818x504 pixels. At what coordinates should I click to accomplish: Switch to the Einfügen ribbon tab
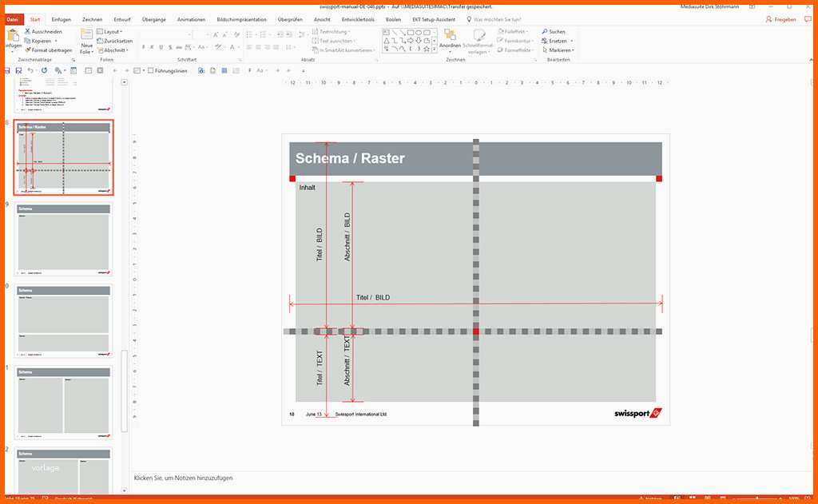pos(61,18)
